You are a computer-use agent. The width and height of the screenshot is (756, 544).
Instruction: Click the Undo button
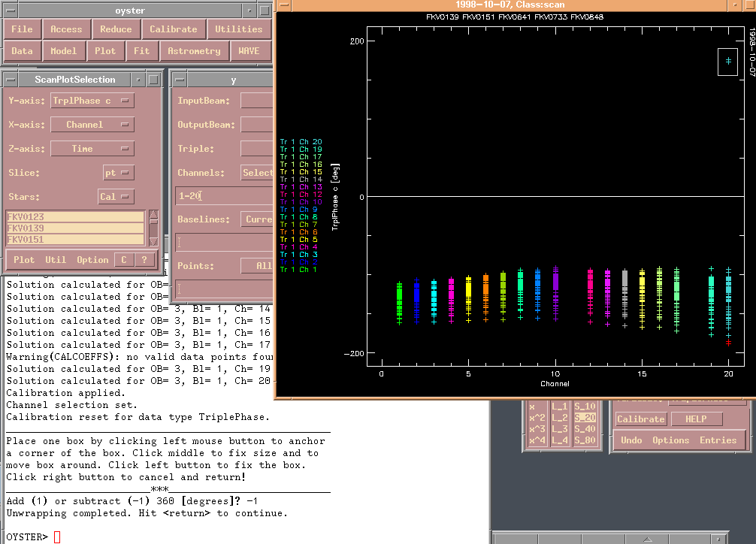coord(631,440)
